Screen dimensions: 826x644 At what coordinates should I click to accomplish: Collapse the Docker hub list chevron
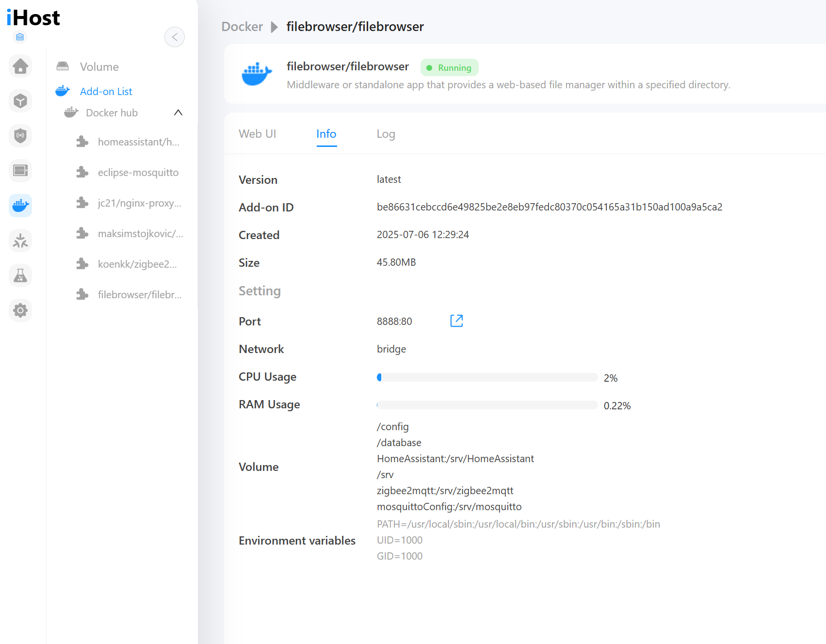click(178, 113)
